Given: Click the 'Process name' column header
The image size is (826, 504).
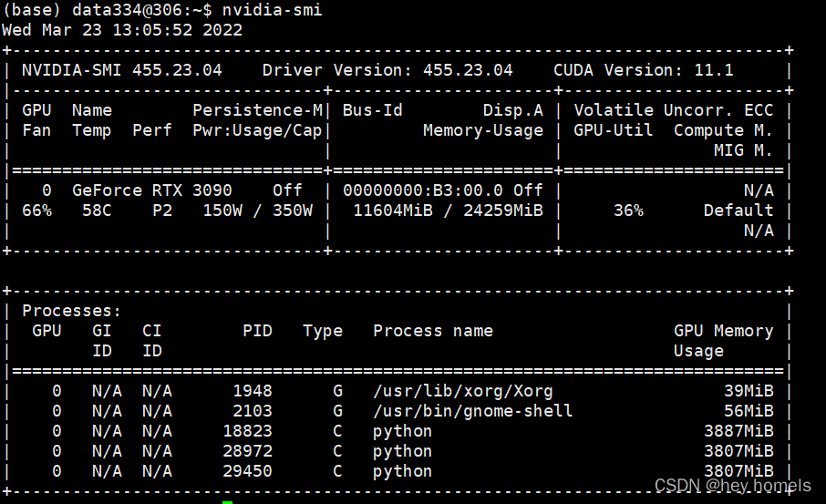Looking at the screenshot, I should (x=433, y=331).
